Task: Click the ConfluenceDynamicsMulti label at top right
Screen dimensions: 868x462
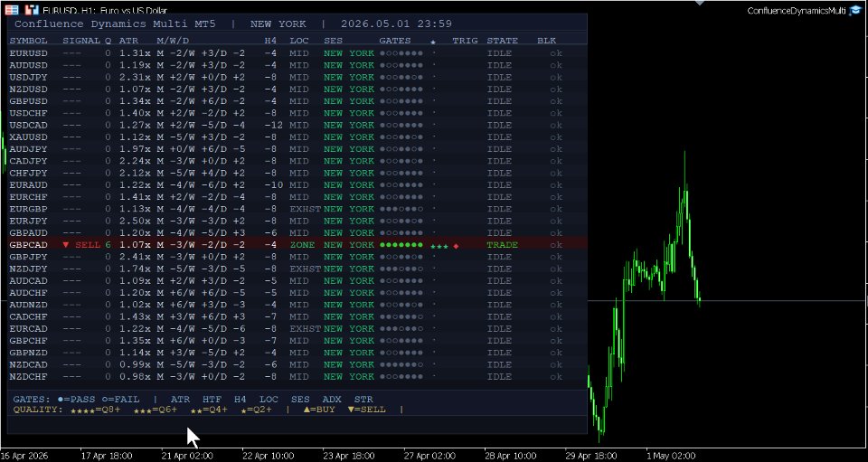Action: (797, 11)
